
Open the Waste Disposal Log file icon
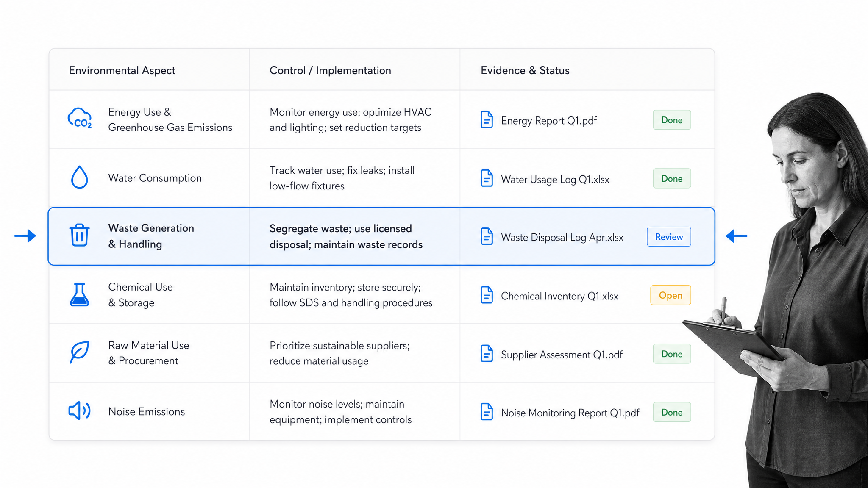(487, 236)
